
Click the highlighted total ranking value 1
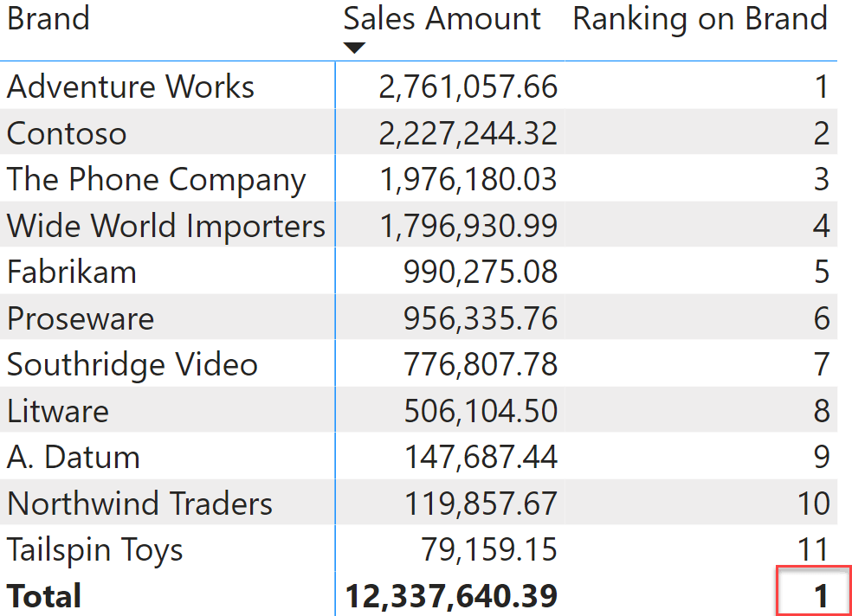click(x=813, y=592)
